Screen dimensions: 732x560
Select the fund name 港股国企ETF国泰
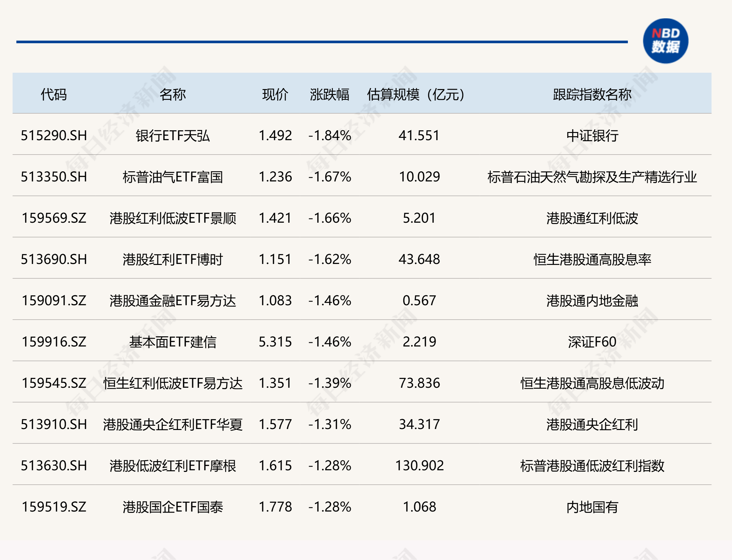173,507
